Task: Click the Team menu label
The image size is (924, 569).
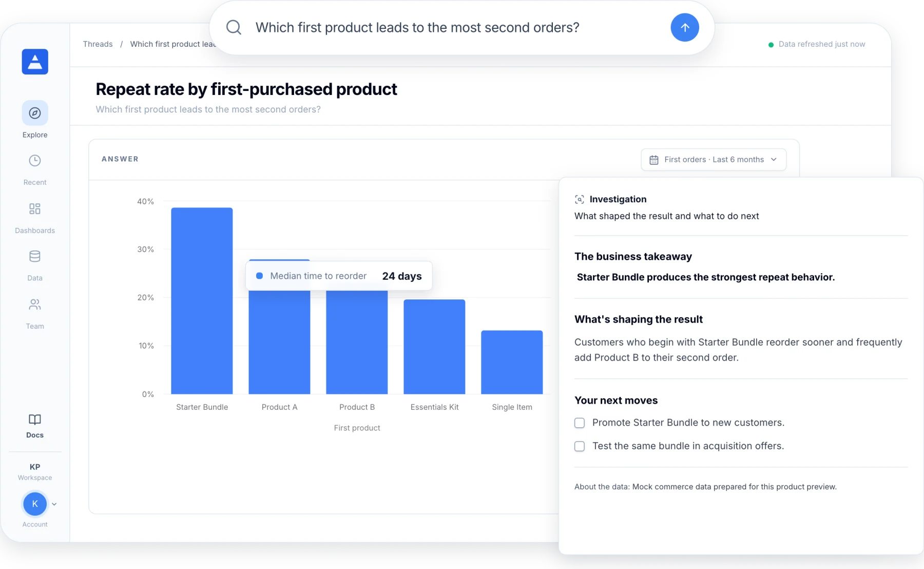Action: [x=35, y=326]
